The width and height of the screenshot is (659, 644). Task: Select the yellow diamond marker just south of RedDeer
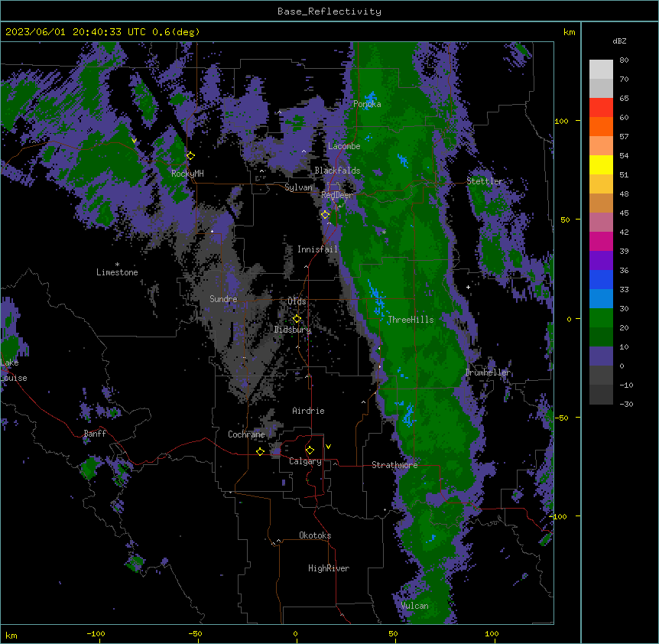pyautogui.click(x=325, y=215)
